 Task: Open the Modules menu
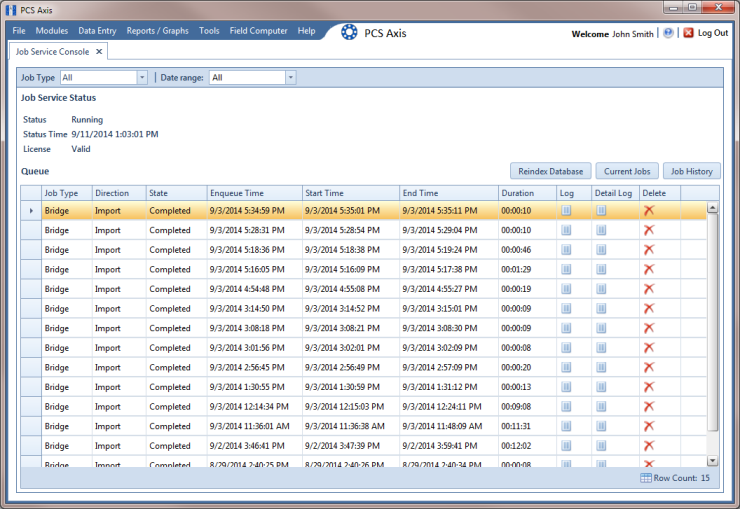pos(52,31)
